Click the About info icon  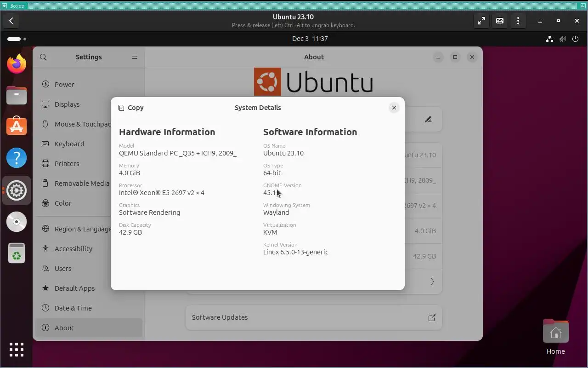pos(45,328)
